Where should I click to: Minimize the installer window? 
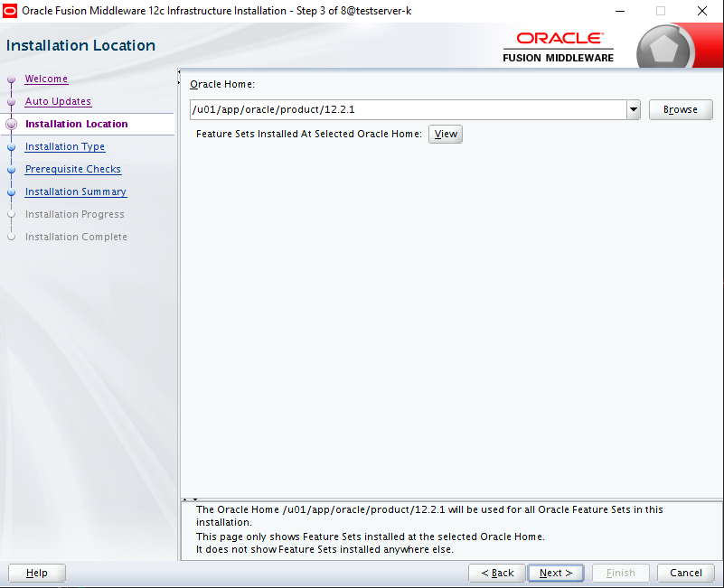pos(620,11)
